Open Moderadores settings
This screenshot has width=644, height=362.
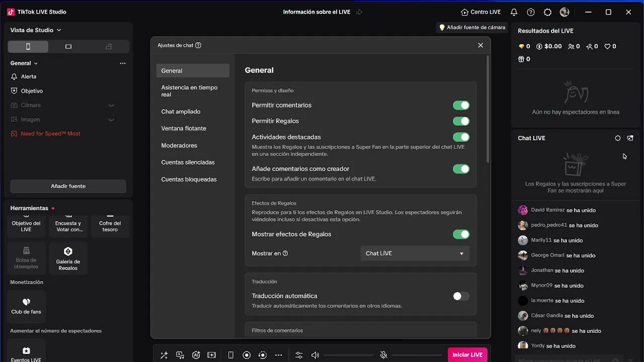tap(193, 145)
